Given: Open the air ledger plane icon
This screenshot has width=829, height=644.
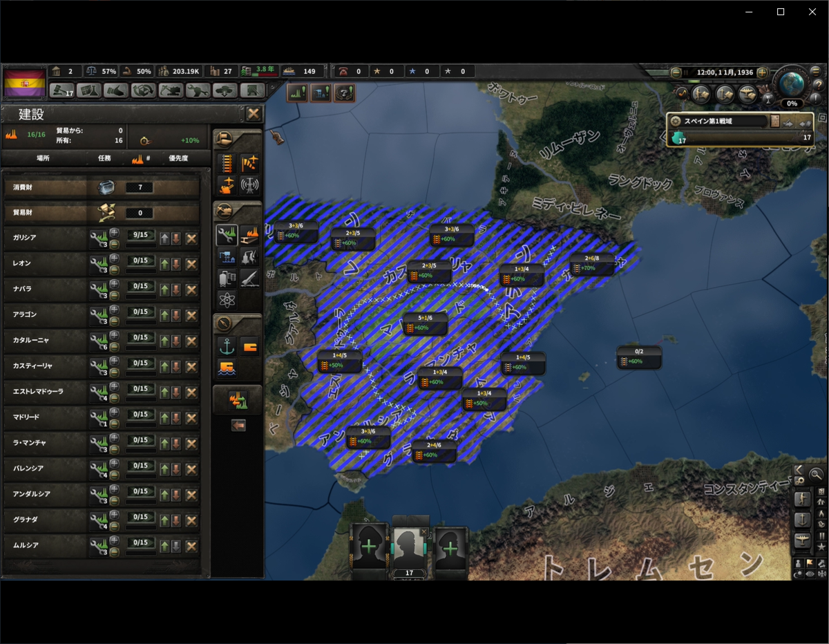Looking at the screenshot, I should point(747,93).
